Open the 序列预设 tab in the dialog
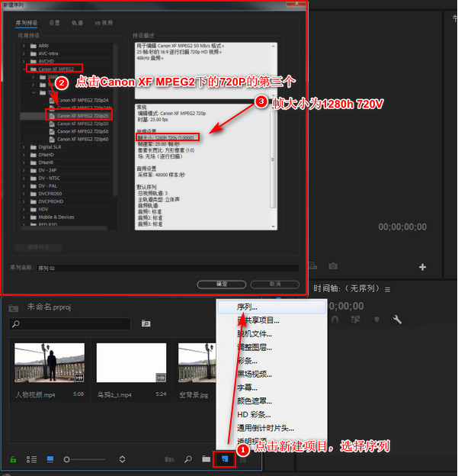This screenshot has height=476, width=458. (x=27, y=23)
